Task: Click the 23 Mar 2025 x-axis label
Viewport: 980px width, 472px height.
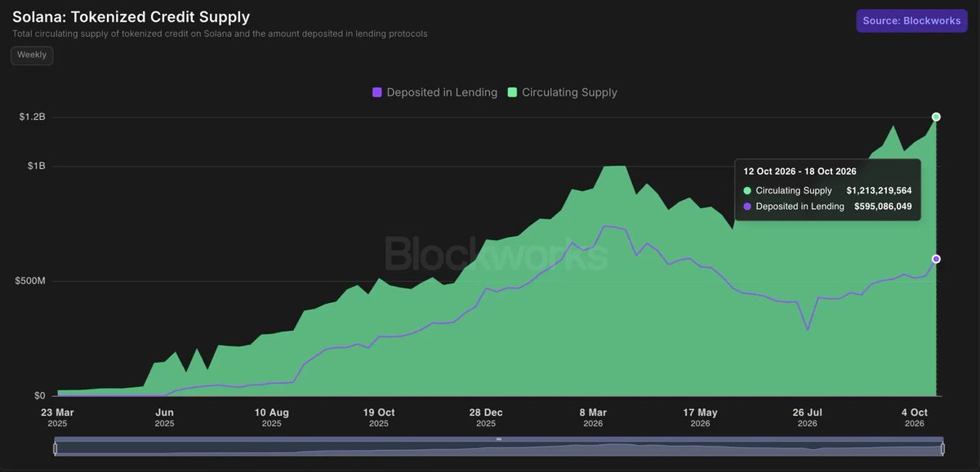Action: click(57, 417)
